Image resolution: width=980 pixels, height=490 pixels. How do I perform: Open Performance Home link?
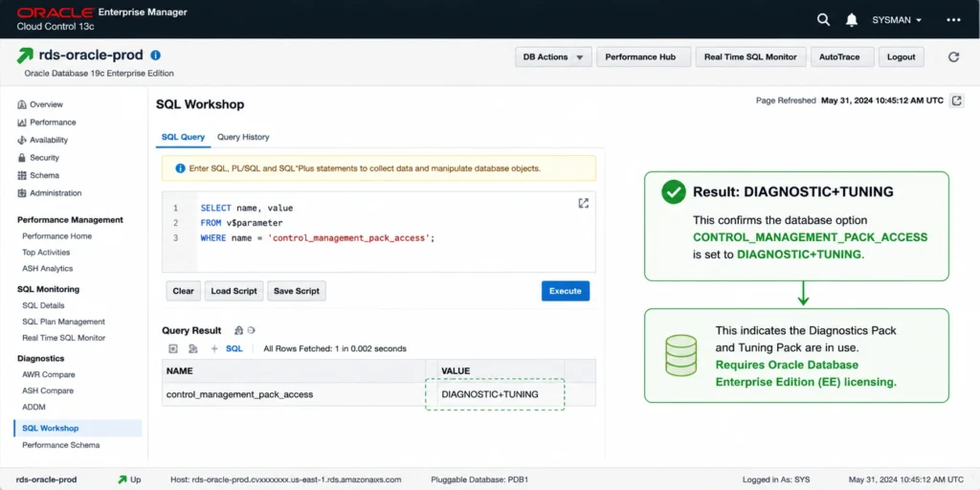(56, 236)
